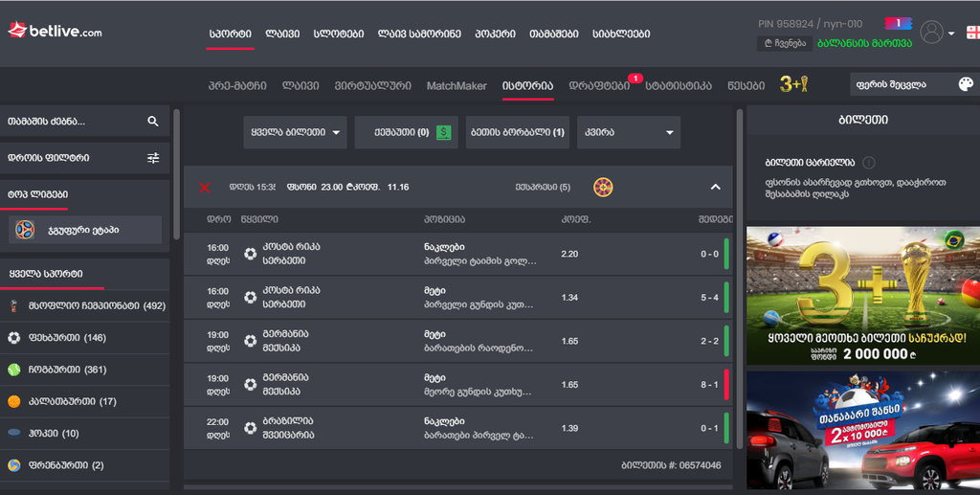Click the 3+1 trophy promo icon
The width and height of the screenshot is (980, 495).
point(794,85)
